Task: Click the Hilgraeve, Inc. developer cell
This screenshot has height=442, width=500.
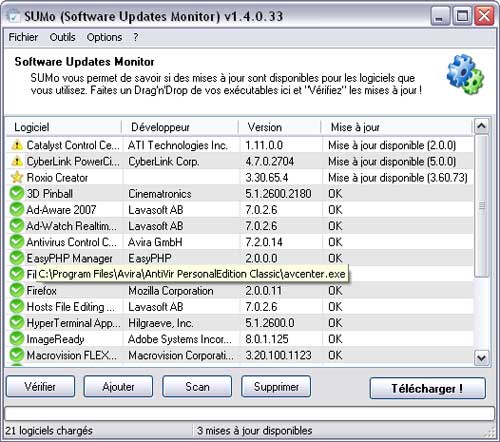Action: [x=161, y=323]
